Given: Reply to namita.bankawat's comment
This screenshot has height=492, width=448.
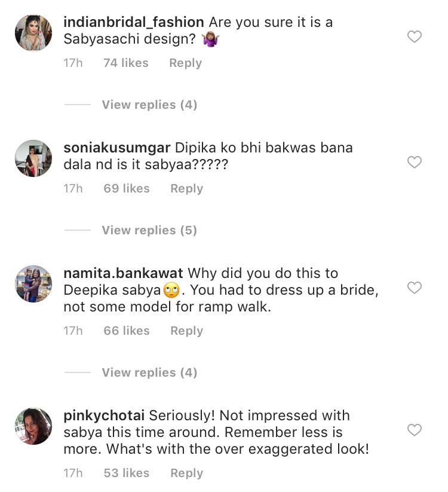Looking at the screenshot, I should tap(186, 331).
